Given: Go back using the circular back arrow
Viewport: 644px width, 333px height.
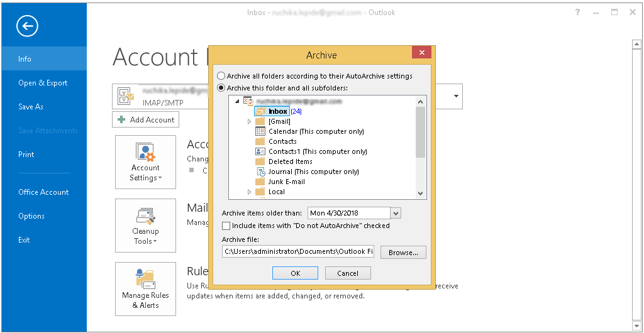Looking at the screenshot, I should [27, 27].
